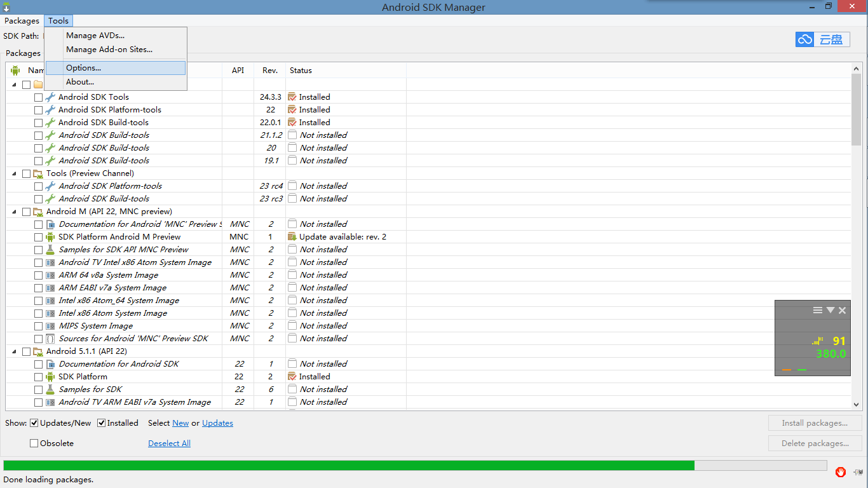Click the New link to select new packages
The width and height of the screenshot is (868, 488).
click(x=180, y=423)
